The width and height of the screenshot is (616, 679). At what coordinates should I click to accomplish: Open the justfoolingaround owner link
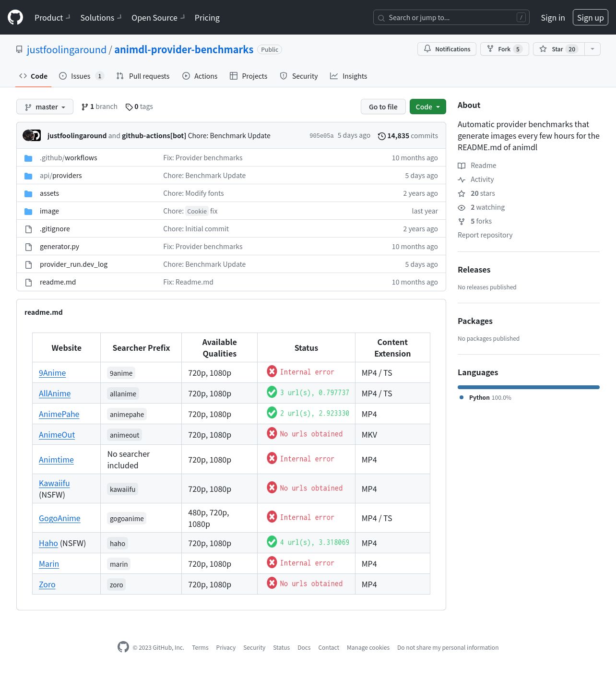point(67,49)
